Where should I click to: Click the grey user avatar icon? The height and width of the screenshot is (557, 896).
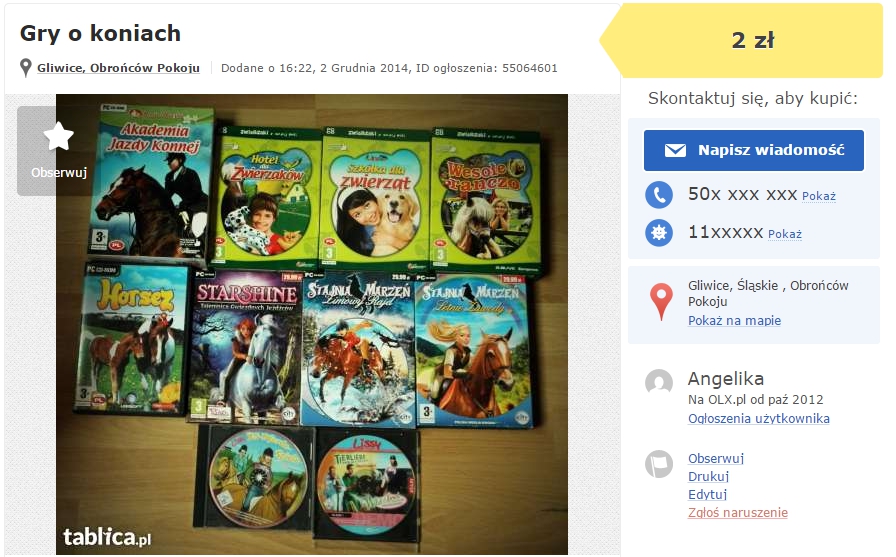point(659,382)
